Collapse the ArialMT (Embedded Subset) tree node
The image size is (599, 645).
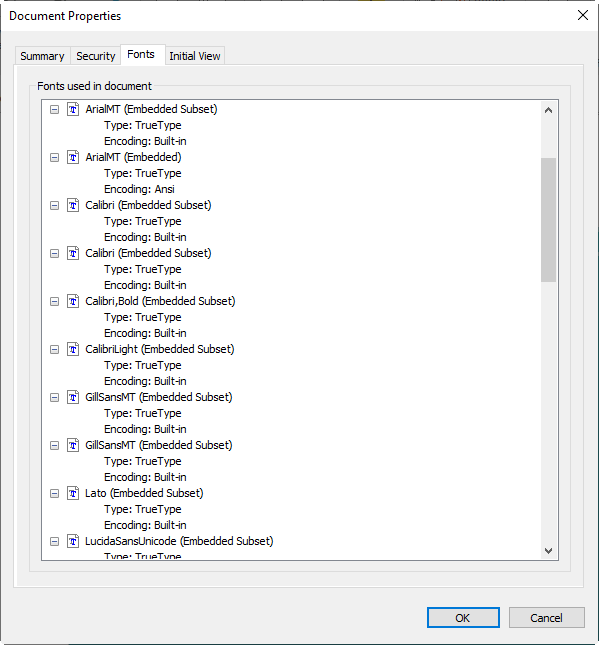pyautogui.click(x=54, y=109)
